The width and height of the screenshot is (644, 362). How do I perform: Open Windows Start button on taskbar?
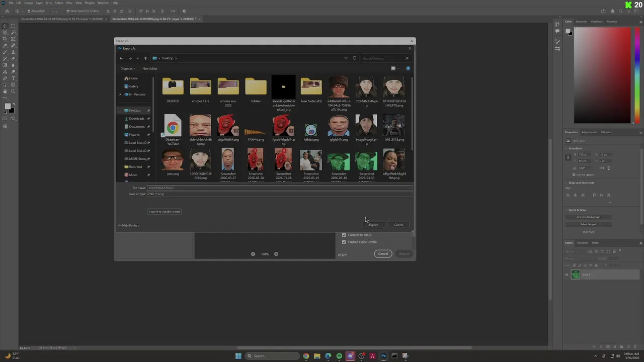(238, 356)
